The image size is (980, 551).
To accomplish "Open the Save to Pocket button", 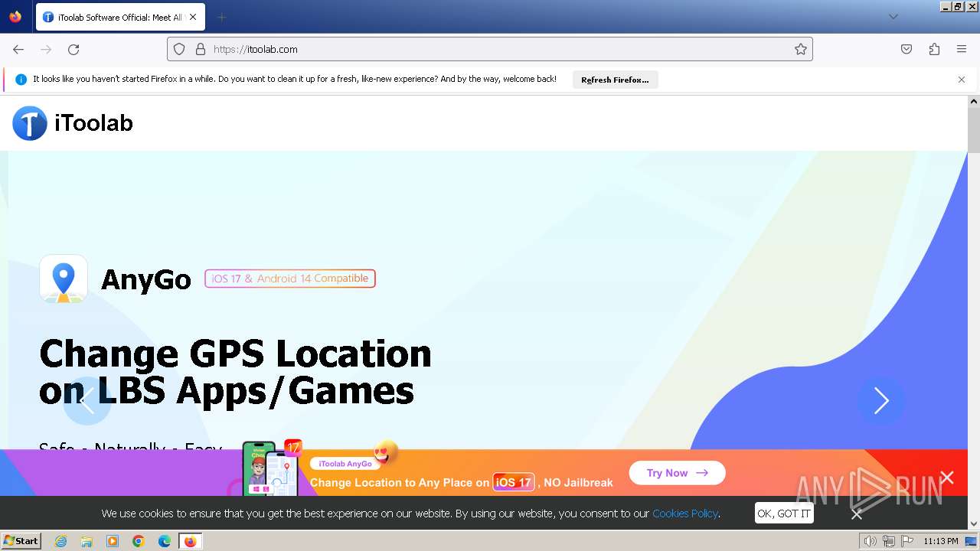I will pos(906,49).
